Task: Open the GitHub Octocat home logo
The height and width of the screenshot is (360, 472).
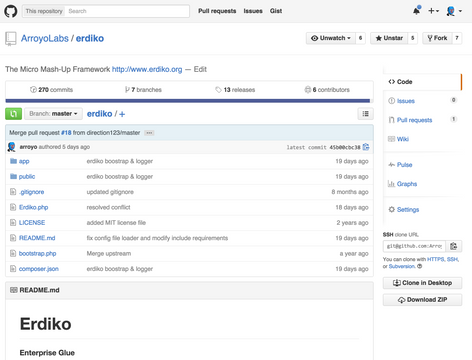Action: pyautogui.click(x=11, y=11)
